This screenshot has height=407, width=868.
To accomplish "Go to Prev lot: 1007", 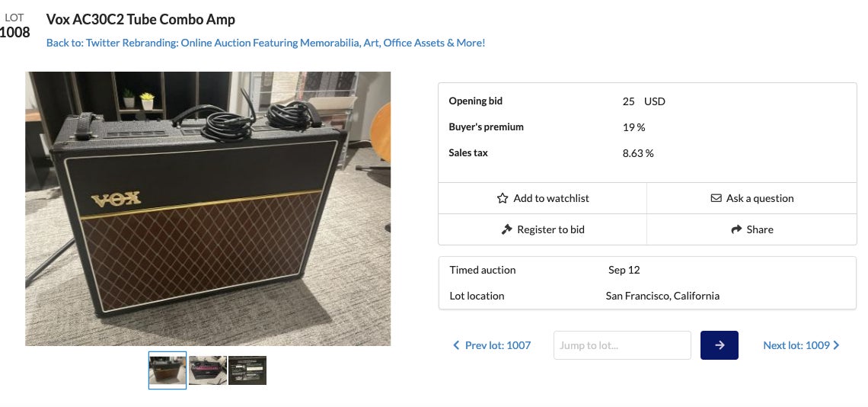I will (497, 345).
